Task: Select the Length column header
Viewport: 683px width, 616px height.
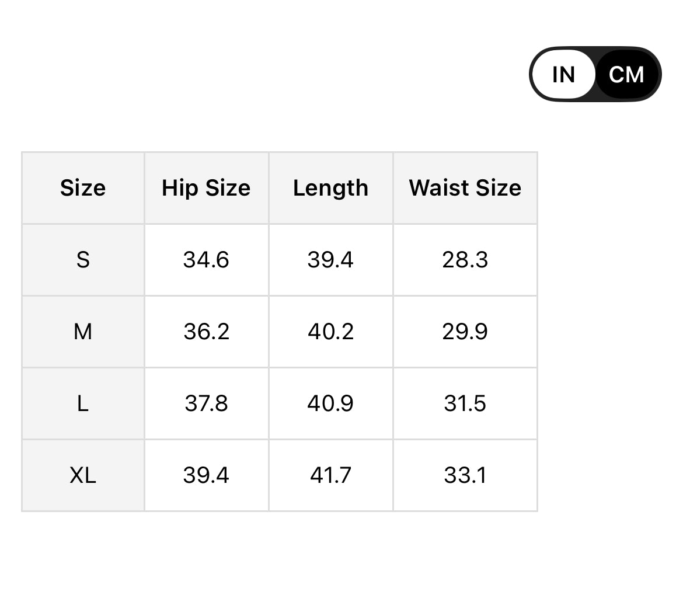Action: click(330, 188)
